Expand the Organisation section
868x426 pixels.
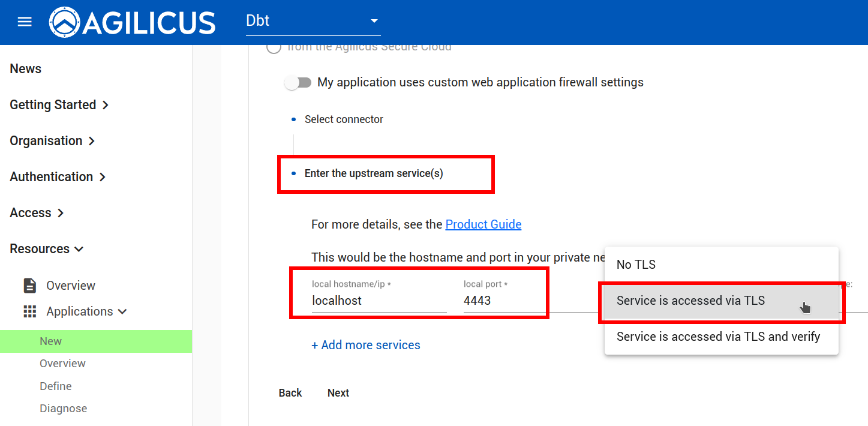tap(52, 141)
